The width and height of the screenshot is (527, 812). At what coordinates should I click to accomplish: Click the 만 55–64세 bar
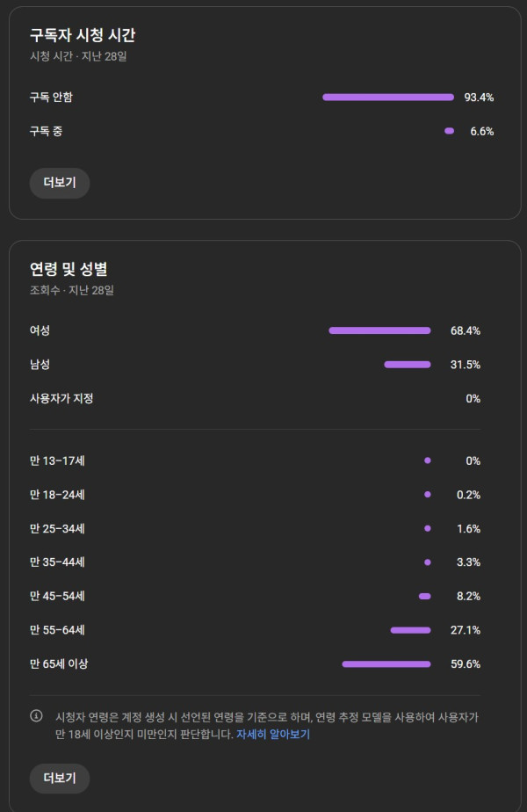[410, 630]
